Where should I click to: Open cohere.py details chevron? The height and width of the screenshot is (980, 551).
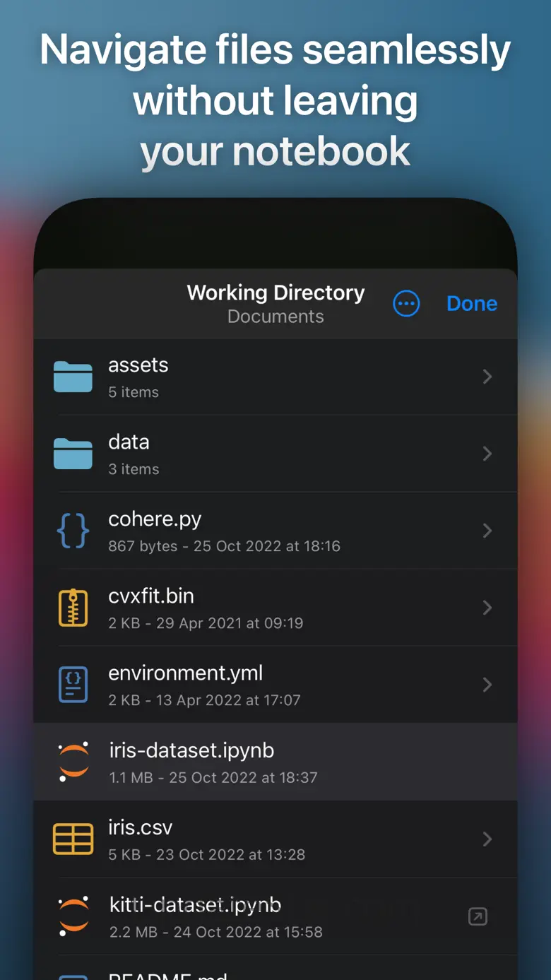pos(487,531)
